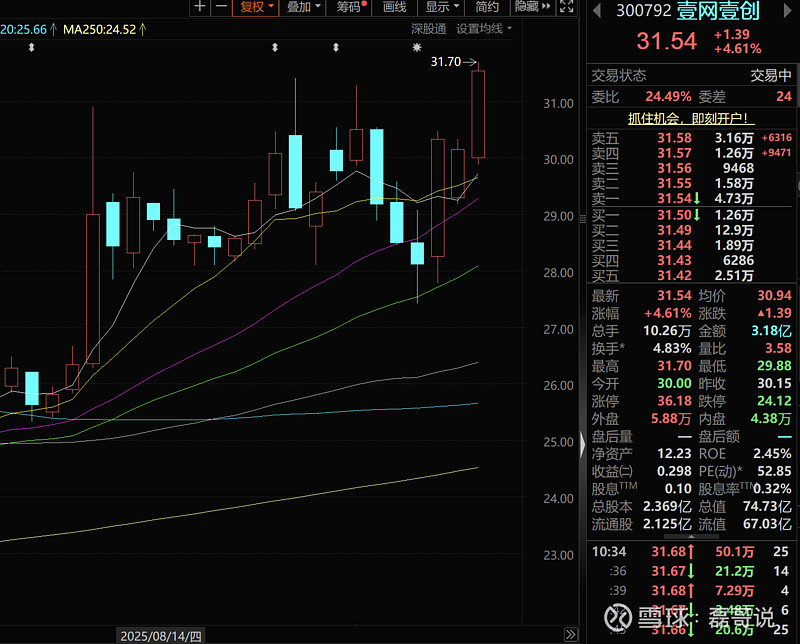Click the 跌停 value 24.12
800x644 pixels.
(x=774, y=401)
